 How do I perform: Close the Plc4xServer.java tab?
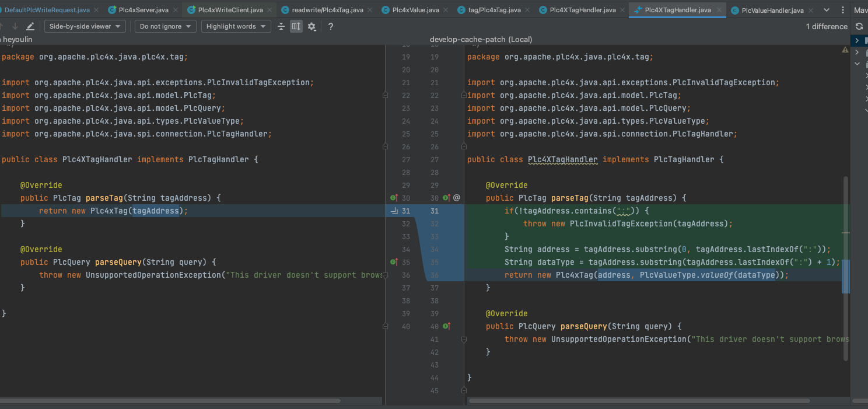click(x=176, y=10)
